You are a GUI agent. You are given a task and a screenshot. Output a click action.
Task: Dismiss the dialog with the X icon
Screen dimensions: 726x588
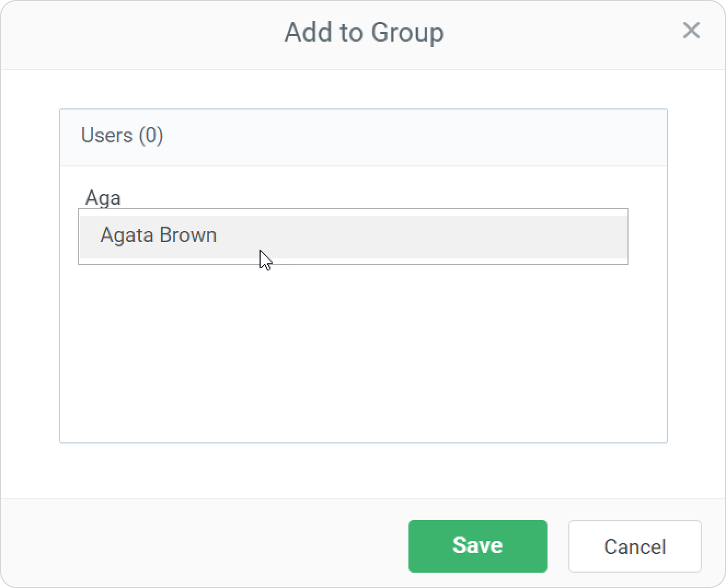[691, 31]
